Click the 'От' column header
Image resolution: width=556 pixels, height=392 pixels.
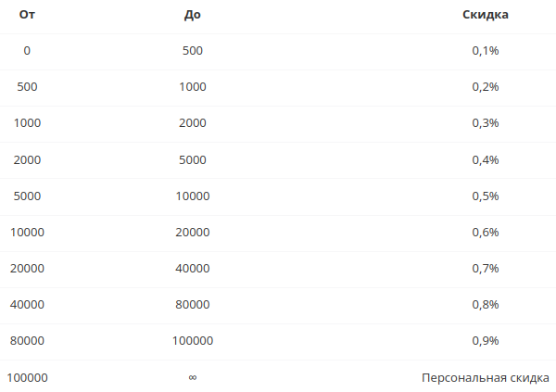point(27,15)
